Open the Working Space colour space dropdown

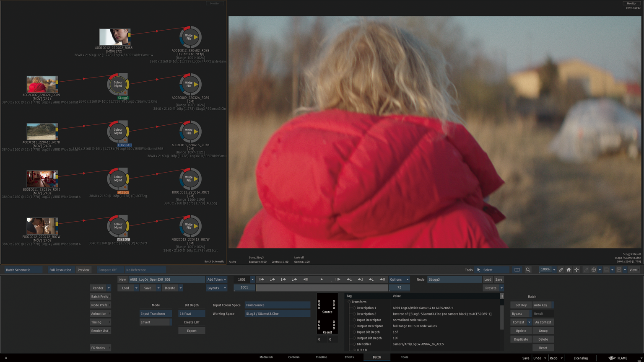click(277, 314)
